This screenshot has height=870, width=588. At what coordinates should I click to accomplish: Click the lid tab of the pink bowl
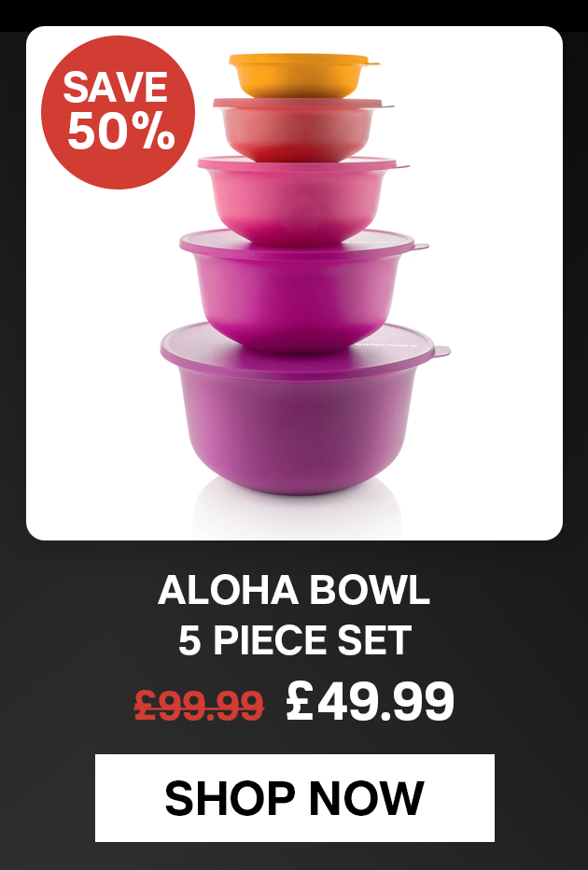(x=402, y=165)
